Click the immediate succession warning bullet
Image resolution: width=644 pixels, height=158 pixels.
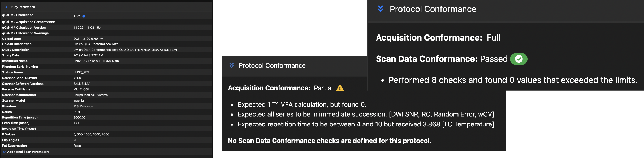(x=366, y=115)
